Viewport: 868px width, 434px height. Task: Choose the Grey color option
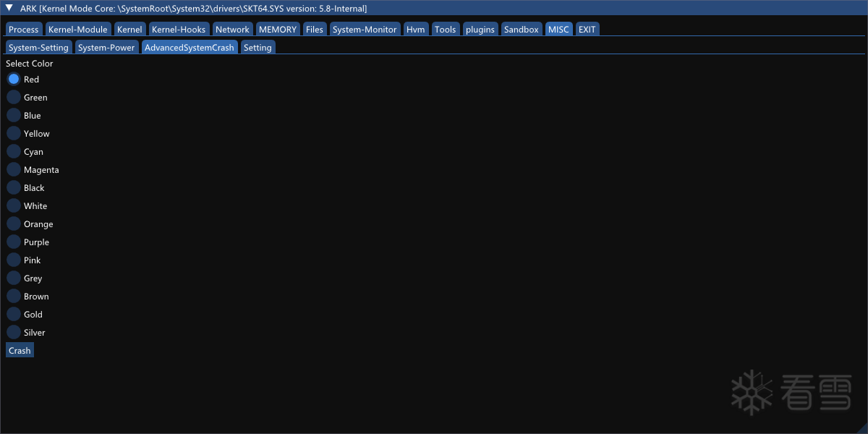[14, 278]
